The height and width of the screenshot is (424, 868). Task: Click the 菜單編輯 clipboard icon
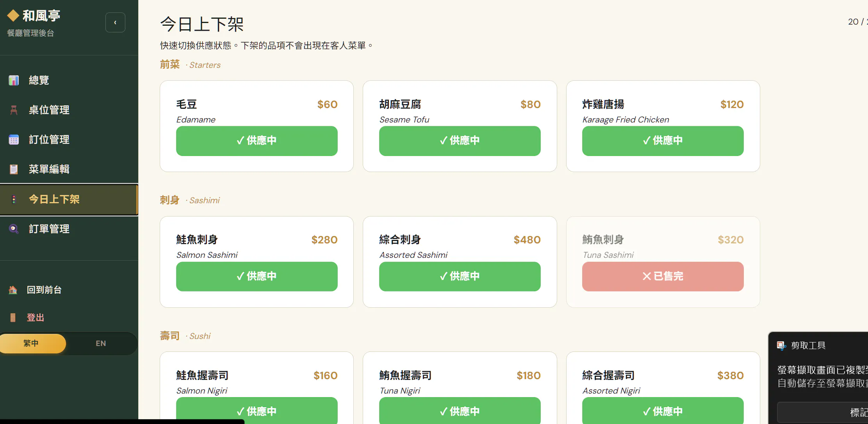tap(14, 169)
